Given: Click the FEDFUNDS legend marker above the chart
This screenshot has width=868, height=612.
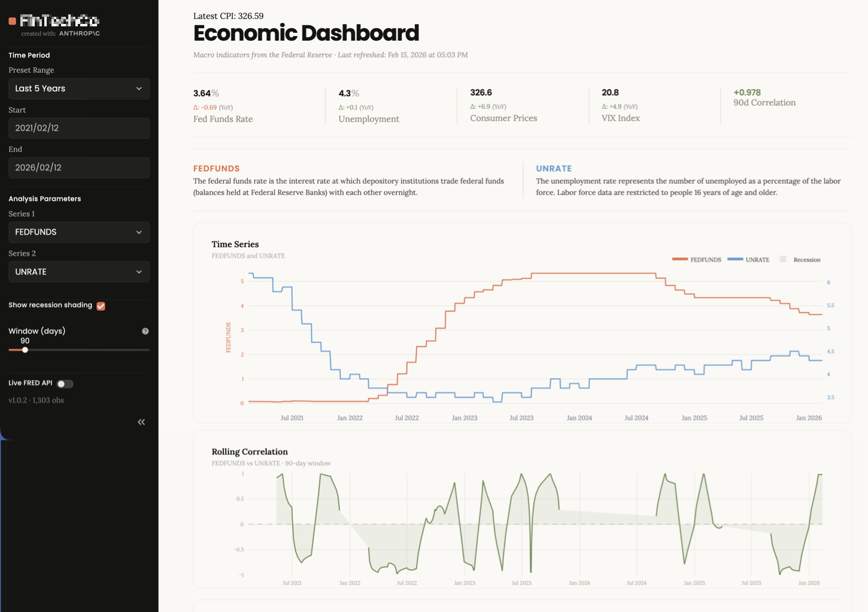Looking at the screenshot, I should (x=681, y=259).
